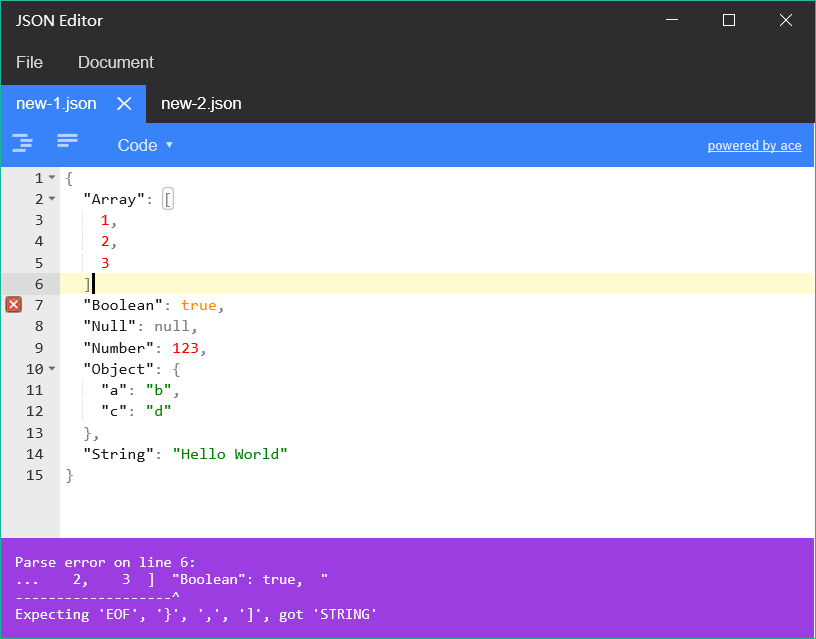
Task: Collapse the root object on line 1
Action: click(52, 178)
